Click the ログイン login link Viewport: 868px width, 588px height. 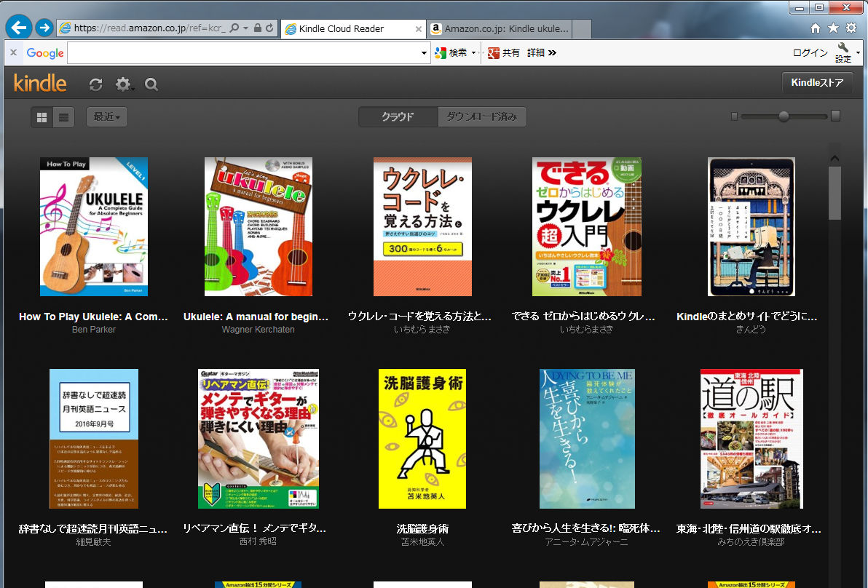click(810, 53)
